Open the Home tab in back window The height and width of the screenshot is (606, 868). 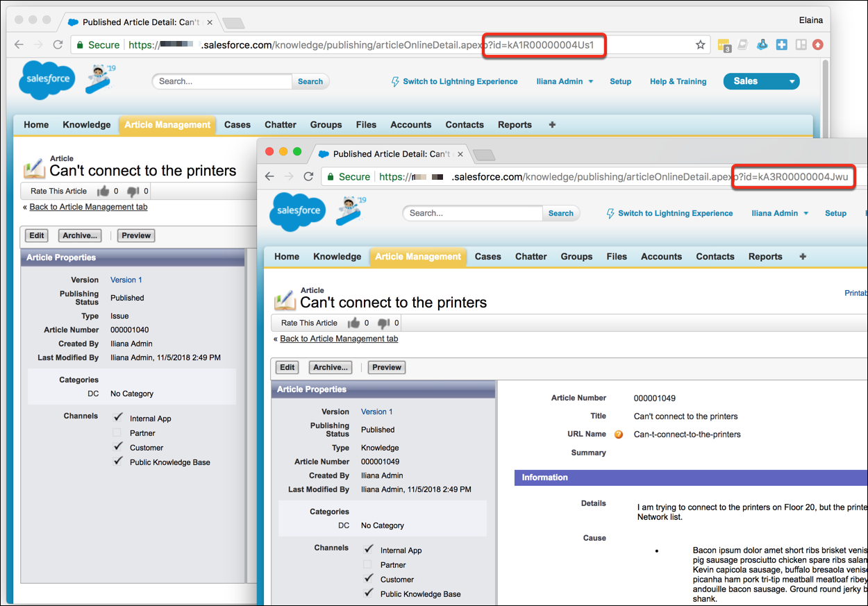[36, 125]
